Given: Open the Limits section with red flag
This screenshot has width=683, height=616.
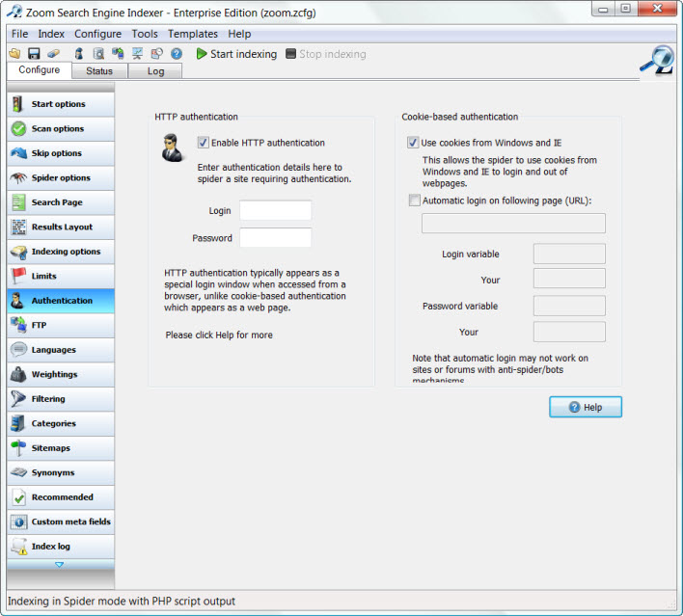Looking at the screenshot, I should pyautogui.click(x=61, y=276).
